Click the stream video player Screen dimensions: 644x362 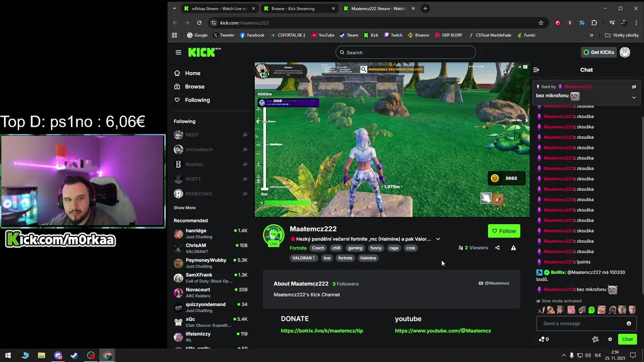tap(392, 140)
